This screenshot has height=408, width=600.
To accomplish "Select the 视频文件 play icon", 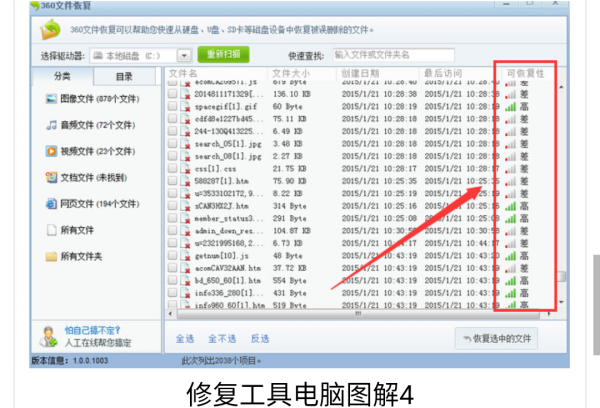I will [51, 151].
